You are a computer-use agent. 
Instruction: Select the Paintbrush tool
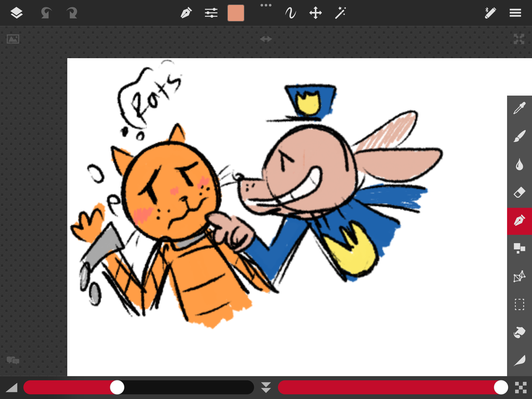pos(519,136)
